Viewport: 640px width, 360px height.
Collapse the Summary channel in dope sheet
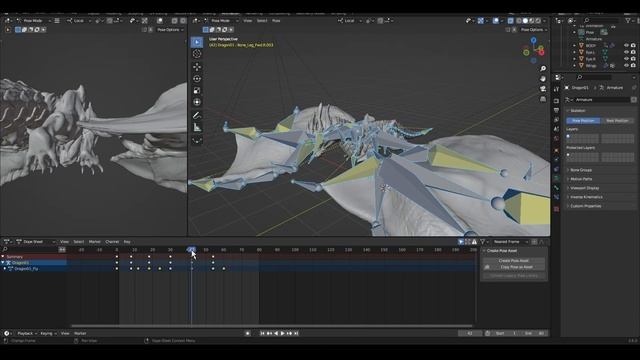3,257
